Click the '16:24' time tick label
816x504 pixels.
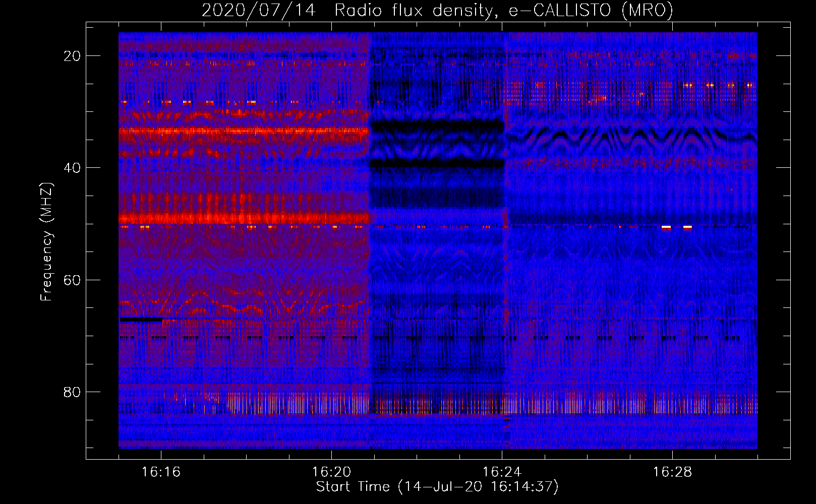[502, 472]
